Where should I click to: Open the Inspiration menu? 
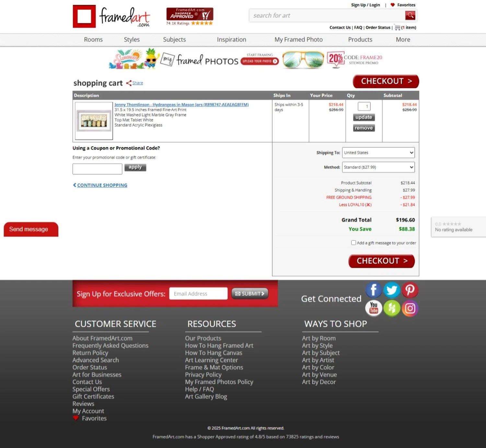[232, 40]
